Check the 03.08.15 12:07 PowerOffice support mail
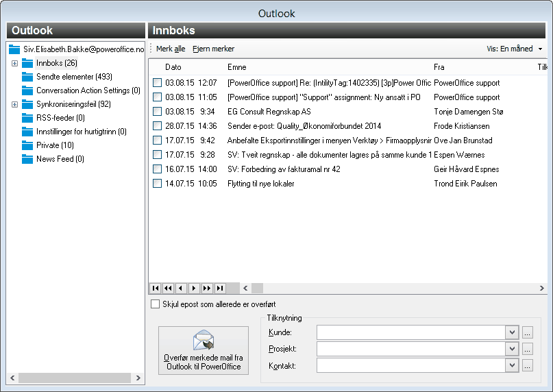553x392 pixels. click(157, 83)
